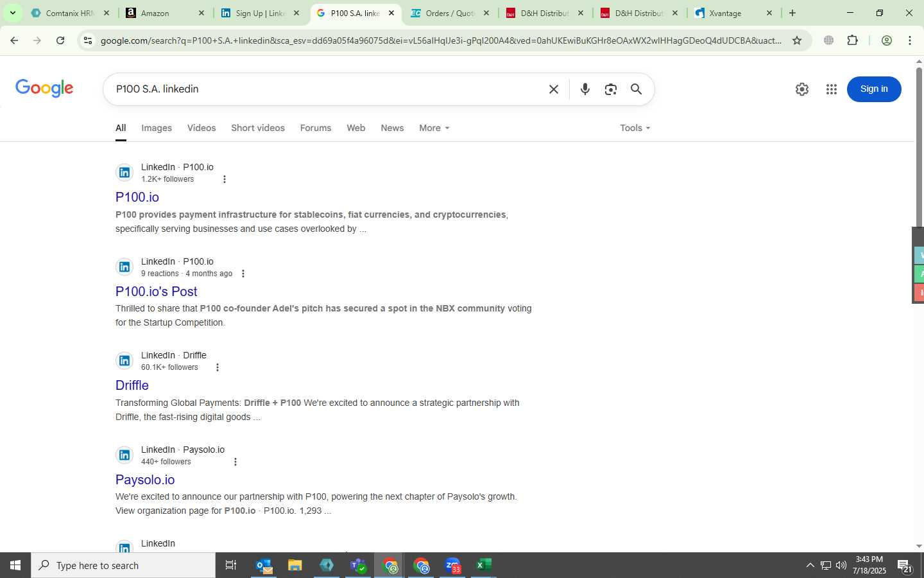Open Zoom from taskbar
Viewport: 924px width, 578px height.
[x=452, y=565]
